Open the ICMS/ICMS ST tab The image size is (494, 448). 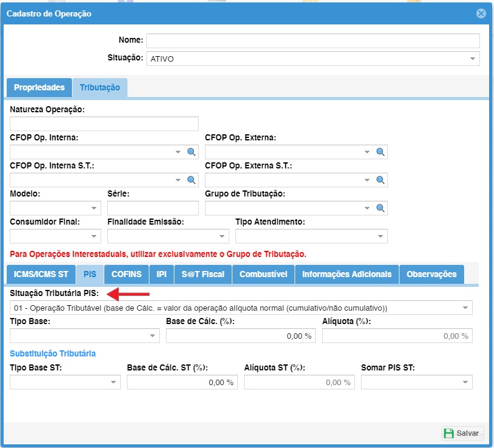pyautogui.click(x=42, y=275)
